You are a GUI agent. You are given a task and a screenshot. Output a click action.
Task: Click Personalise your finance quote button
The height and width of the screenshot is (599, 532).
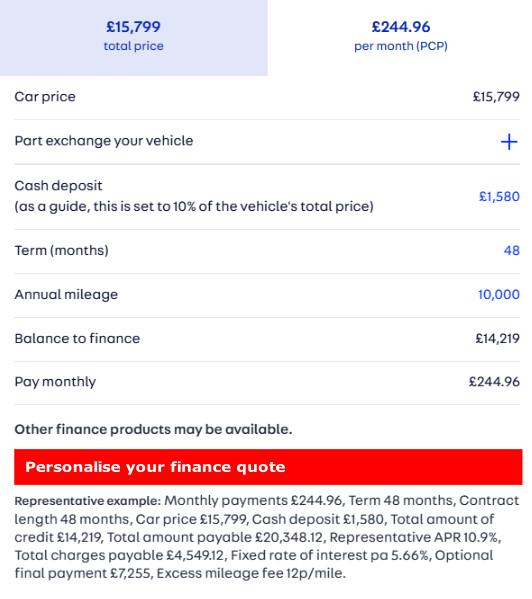[268, 467]
